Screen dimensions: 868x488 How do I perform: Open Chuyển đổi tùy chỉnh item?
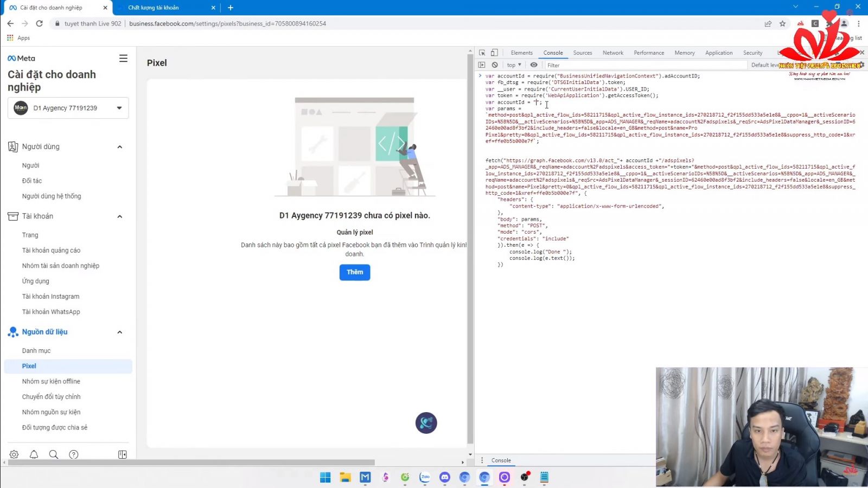pyautogui.click(x=51, y=397)
